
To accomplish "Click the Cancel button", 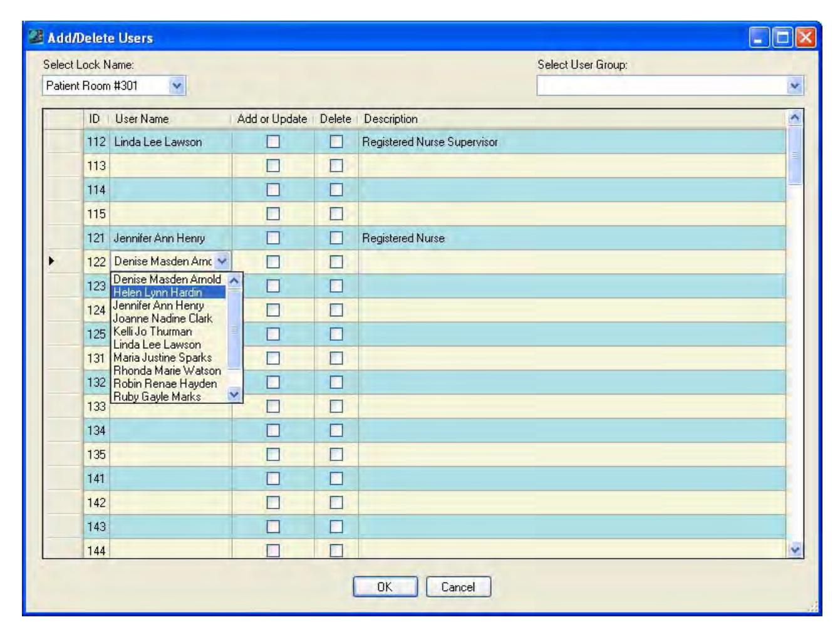I will click(x=458, y=587).
